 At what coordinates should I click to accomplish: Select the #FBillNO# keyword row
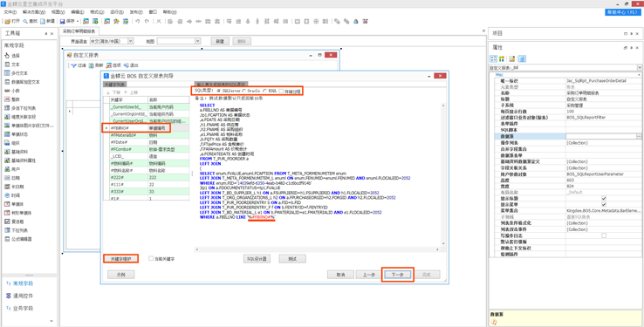click(x=147, y=128)
